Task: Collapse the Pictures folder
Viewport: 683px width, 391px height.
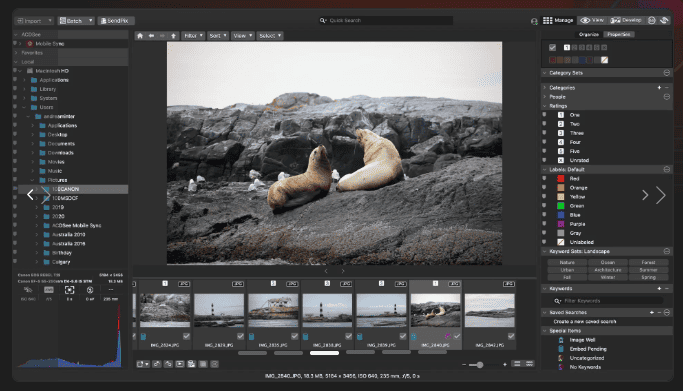Action: 32,180
